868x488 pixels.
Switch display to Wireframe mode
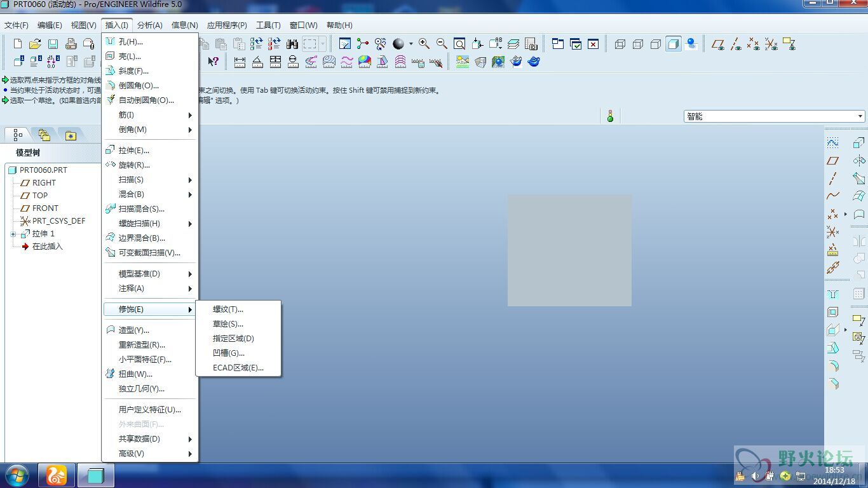[620, 44]
